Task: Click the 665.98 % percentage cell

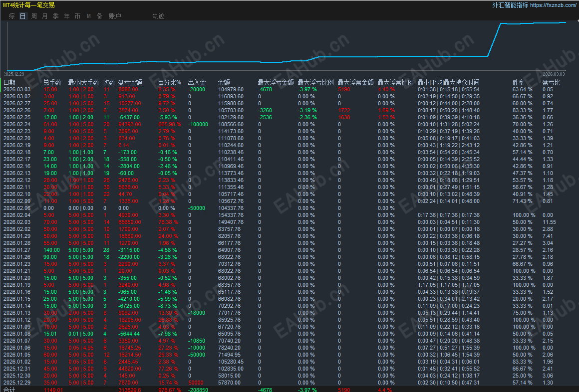Action: pos(170,124)
